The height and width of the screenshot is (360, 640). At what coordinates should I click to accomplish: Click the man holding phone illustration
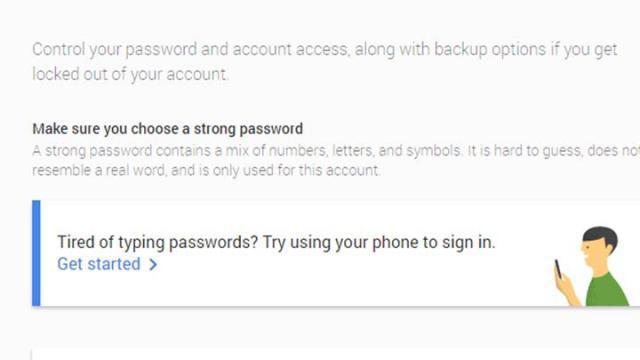pos(592,266)
